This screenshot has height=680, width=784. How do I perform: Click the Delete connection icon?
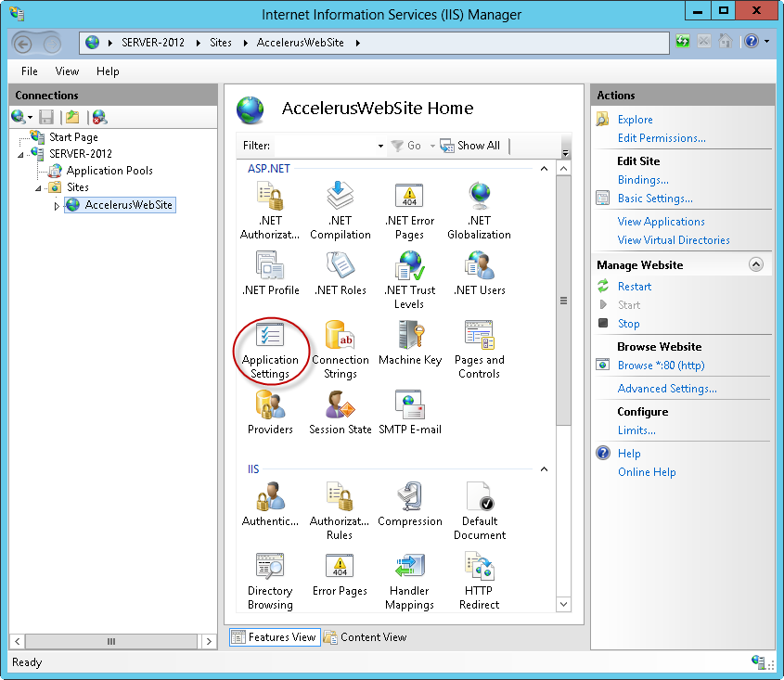pos(99,117)
